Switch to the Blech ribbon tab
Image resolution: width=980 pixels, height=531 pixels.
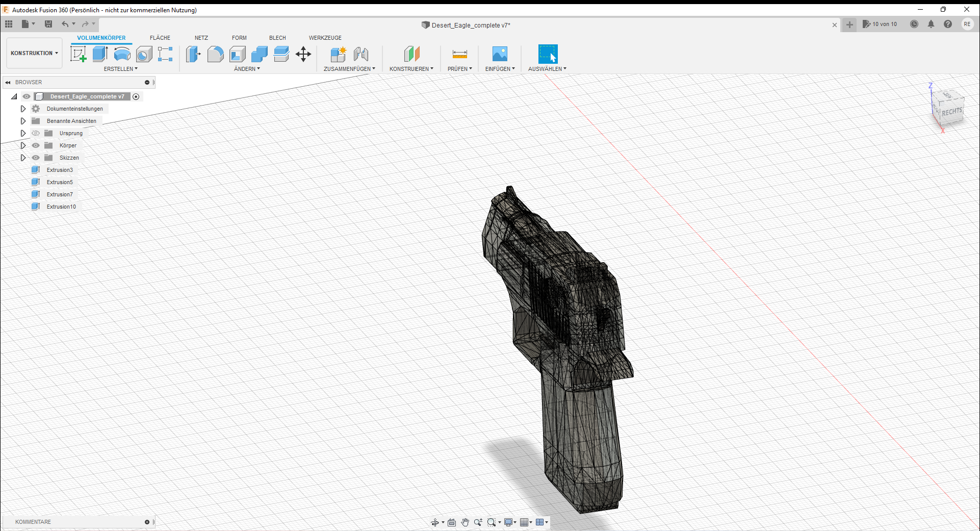coord(277,37)
